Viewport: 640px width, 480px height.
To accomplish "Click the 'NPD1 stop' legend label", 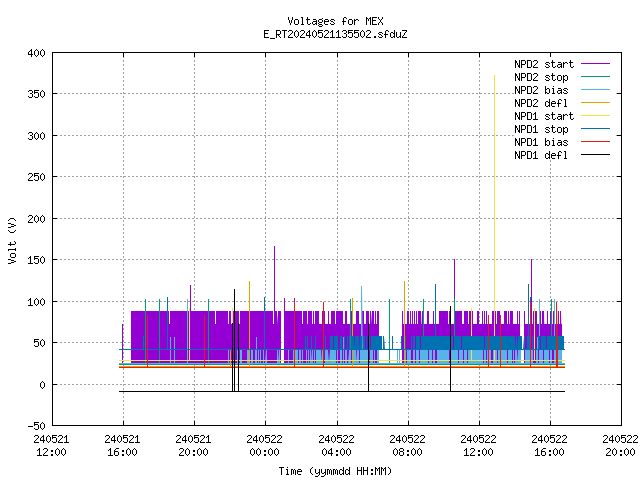I will [541, 129].
